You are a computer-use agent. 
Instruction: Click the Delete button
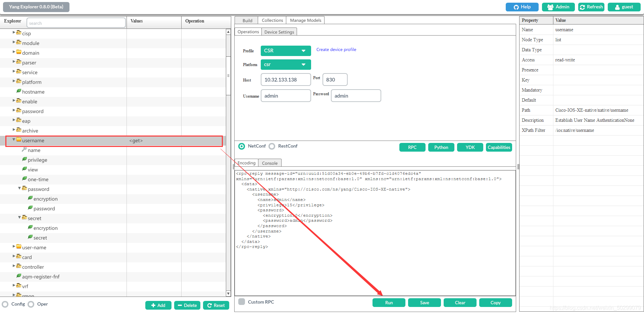tap(187, 305)
